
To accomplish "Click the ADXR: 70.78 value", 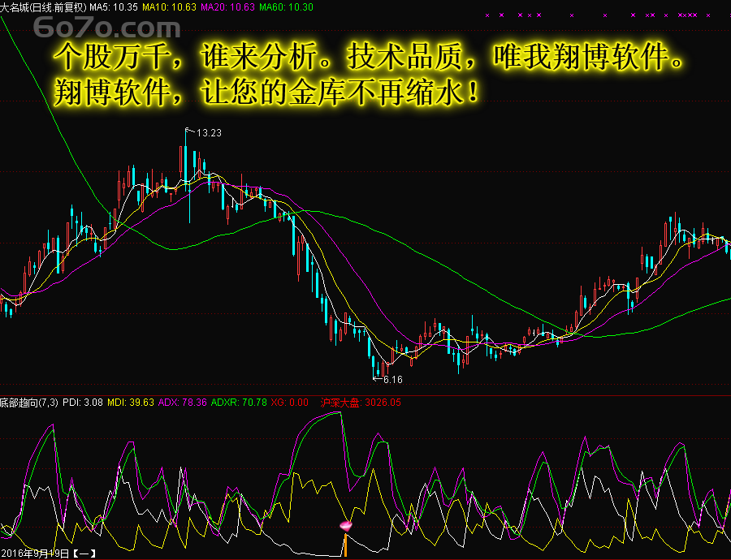I will 239,402.
